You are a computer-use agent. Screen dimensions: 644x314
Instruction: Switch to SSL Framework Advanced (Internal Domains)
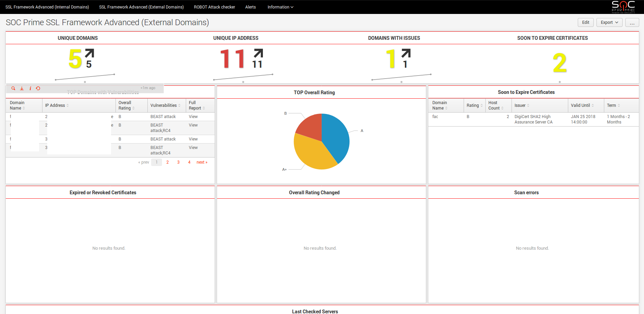[x=47, y=7]
